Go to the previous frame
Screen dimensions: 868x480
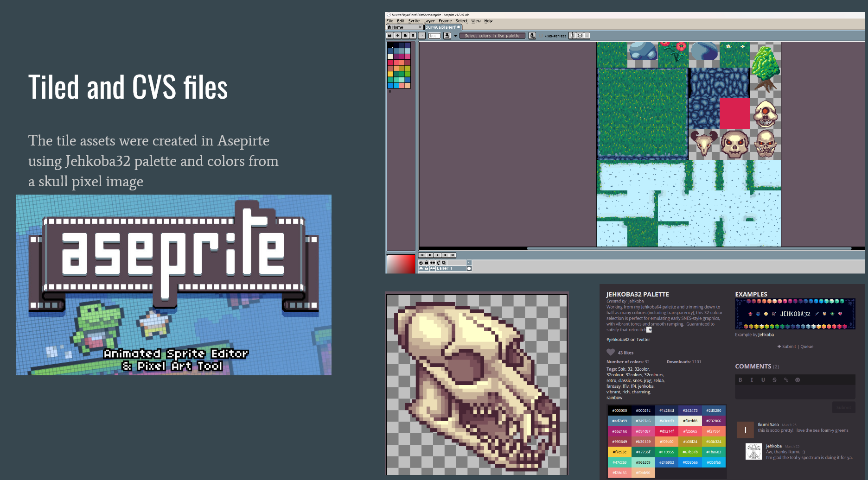click(x=430, y=255)
